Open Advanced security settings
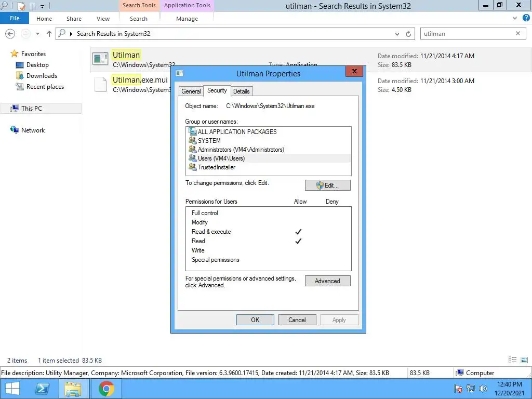The width and height of the screenshot is (532, 399). tap(327, 281)
